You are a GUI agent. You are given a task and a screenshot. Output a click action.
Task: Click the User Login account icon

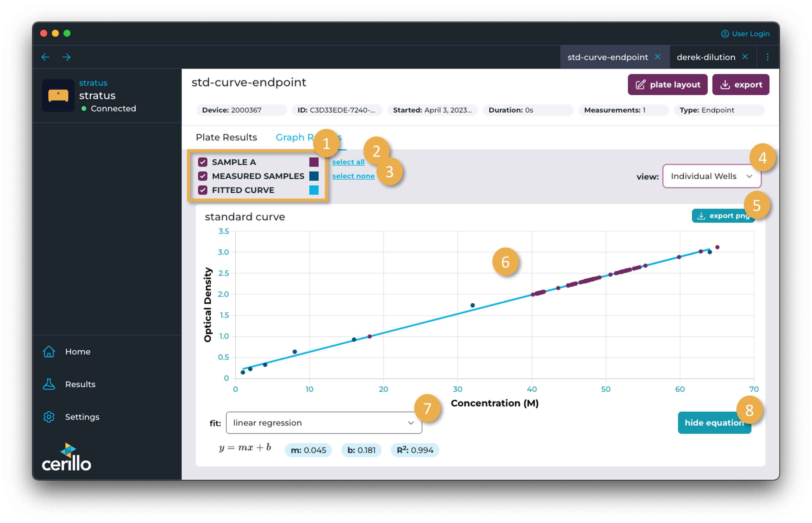point(725,34)
